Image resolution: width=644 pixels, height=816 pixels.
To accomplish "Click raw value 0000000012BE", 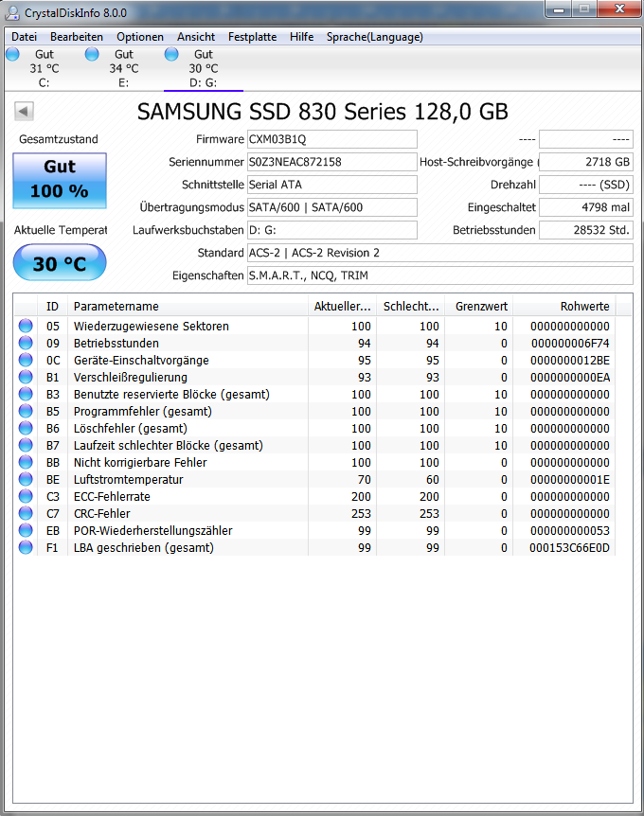I will pyautogui.click(x=570, y=361).
